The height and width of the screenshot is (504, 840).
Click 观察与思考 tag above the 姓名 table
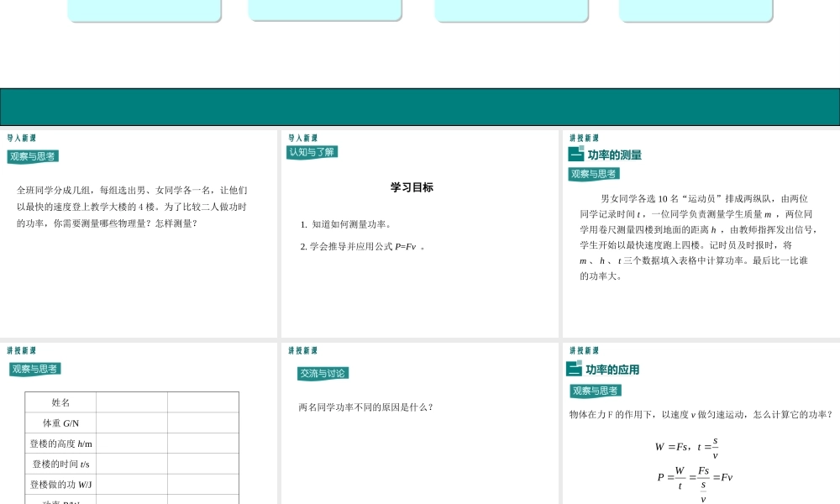(34, 369)
